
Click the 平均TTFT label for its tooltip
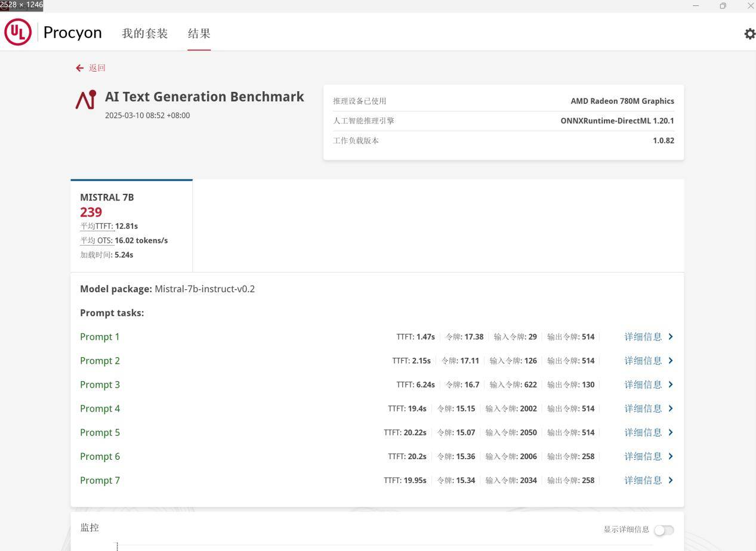coord(97,227)
